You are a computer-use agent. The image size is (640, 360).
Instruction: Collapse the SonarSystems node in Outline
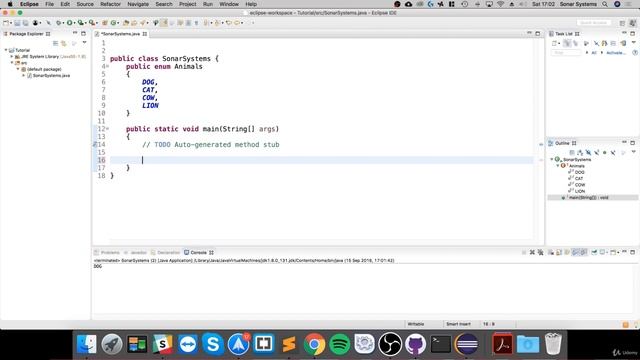(552, 160)
